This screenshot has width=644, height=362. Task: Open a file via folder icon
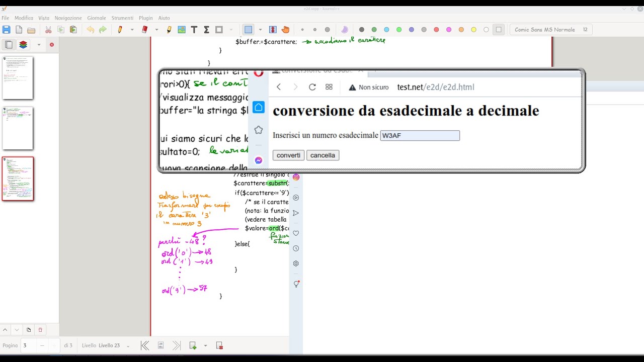pyautogui.click(x=31, y=30)
